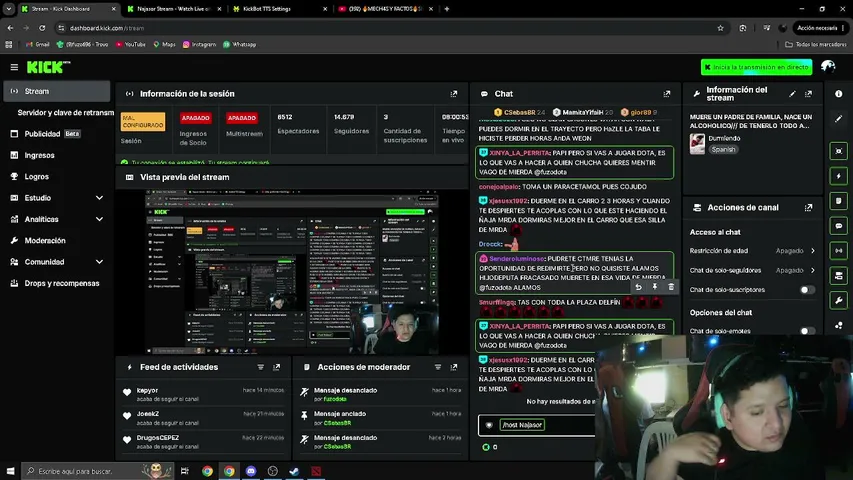This screenshot has width=853, height=480.
Task: Open Restricción de edad options chevron
Action: 813,251
